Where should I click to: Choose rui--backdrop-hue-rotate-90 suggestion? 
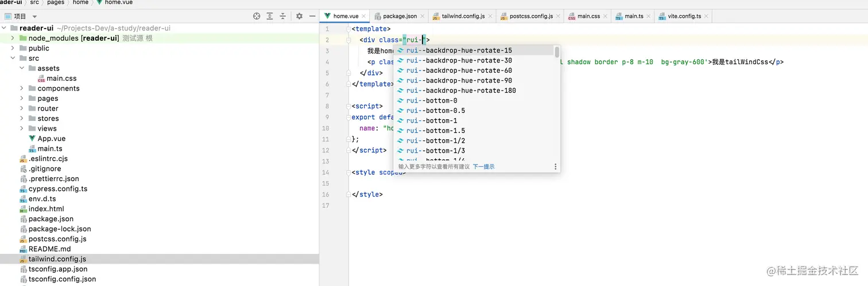tap(474, 80)
